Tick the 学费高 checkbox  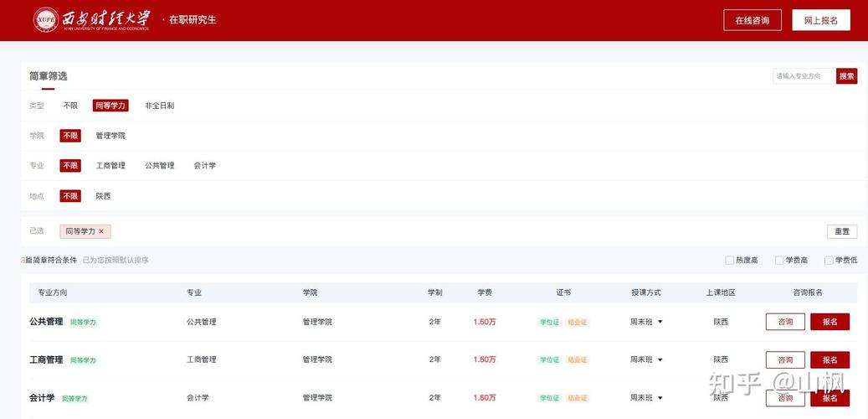coord(779,261)
